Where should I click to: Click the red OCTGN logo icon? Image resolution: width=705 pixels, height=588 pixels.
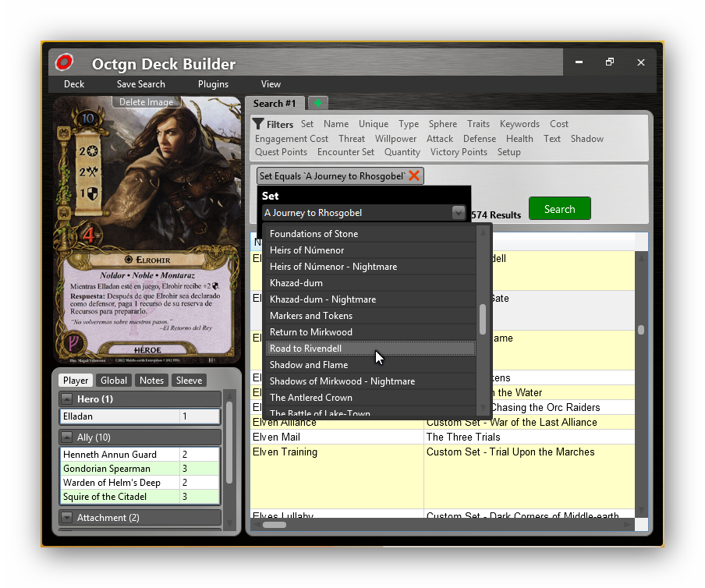[64, 62]
